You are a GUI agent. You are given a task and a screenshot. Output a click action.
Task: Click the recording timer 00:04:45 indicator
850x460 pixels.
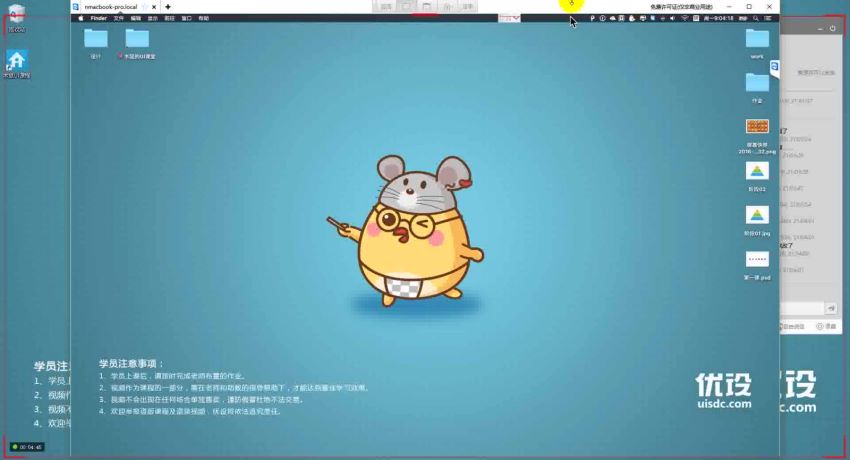(27, 447)
